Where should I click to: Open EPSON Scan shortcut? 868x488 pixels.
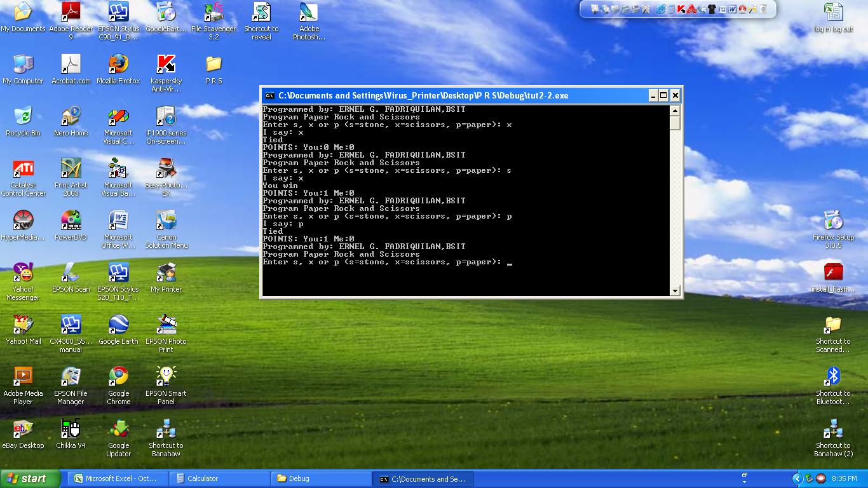[x=71, y=278]
